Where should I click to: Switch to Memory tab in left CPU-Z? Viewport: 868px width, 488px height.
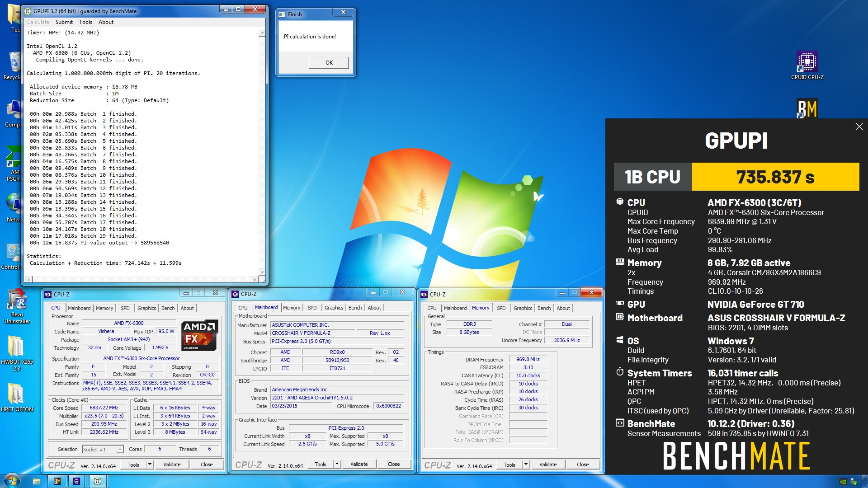104,308
